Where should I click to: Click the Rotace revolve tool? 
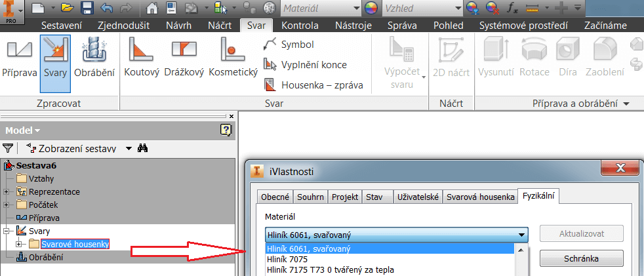pos(534,58)
